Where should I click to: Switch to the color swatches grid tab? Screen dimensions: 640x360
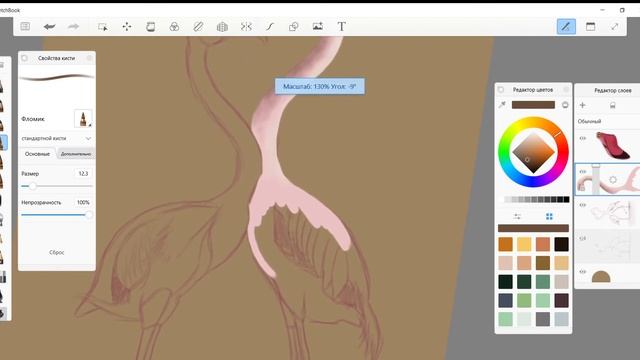tap(549, 216)
